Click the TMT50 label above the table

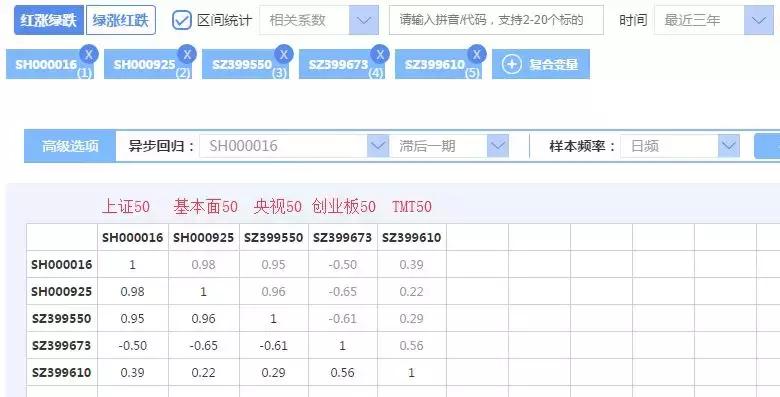point(412,206)
